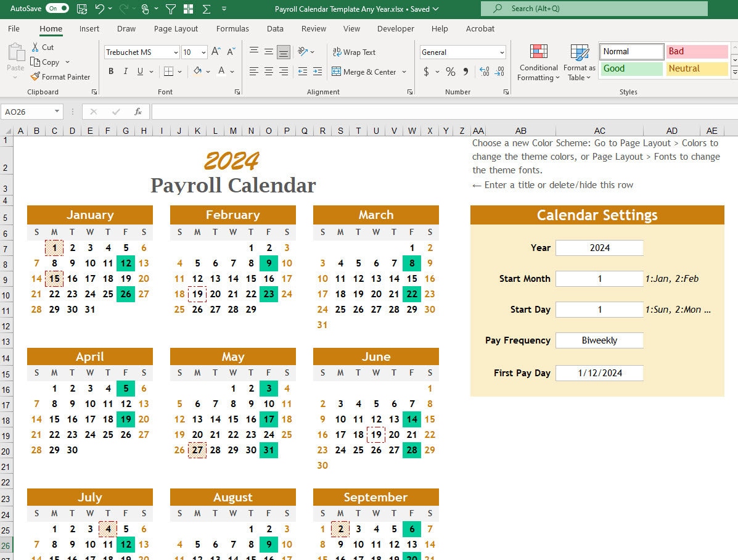The height and width of the screenshot is (560, 738).
Task: Open the Copy options dropdown arrow
Action: (67, 62)
